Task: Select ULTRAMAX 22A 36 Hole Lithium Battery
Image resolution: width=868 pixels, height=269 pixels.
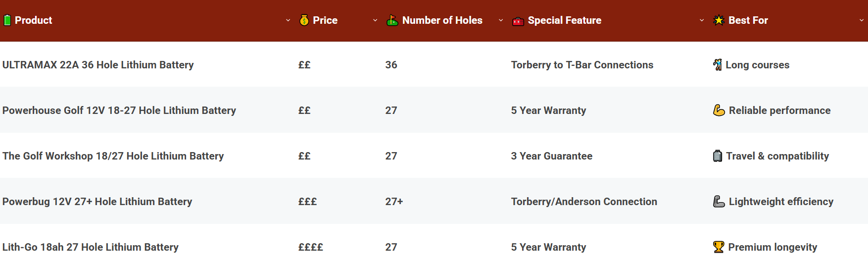Action: pos(98,65)
